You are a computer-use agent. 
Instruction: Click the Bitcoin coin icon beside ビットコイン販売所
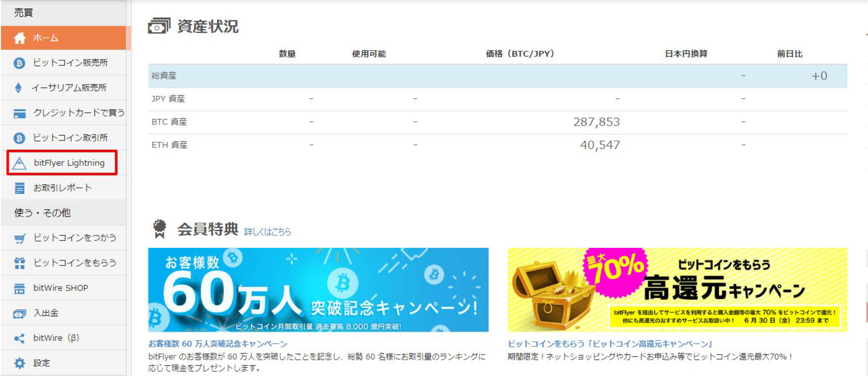click(x=19, y=63)
